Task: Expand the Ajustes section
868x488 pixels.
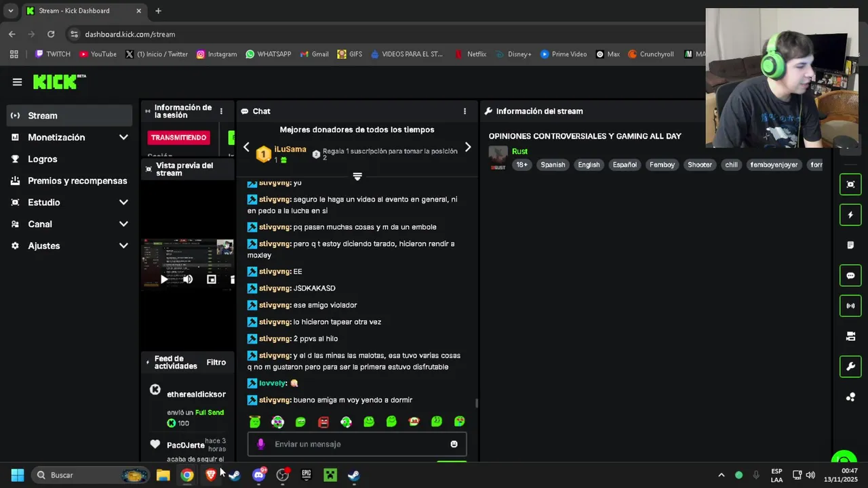Action: coord(70,246)
